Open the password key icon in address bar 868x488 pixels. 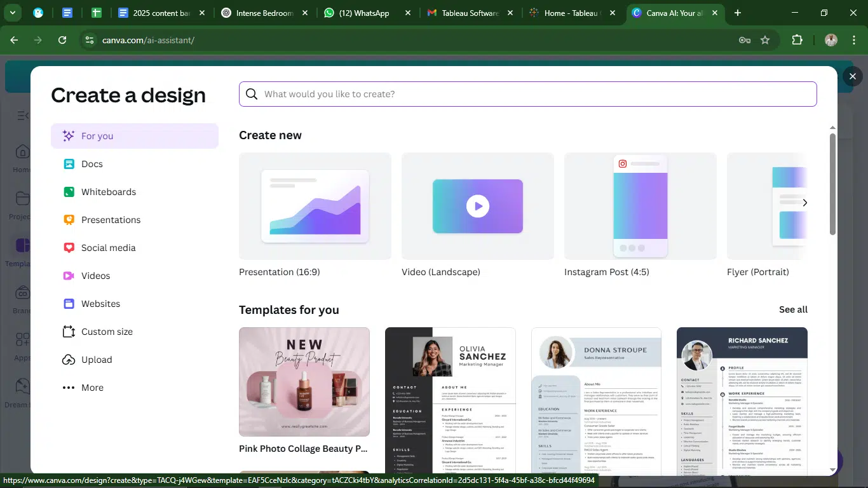(745, 40)
